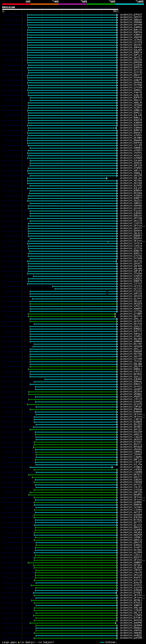Click the query end position 582
This screenshot has width=146, height=644.
(x=115, y=11)
